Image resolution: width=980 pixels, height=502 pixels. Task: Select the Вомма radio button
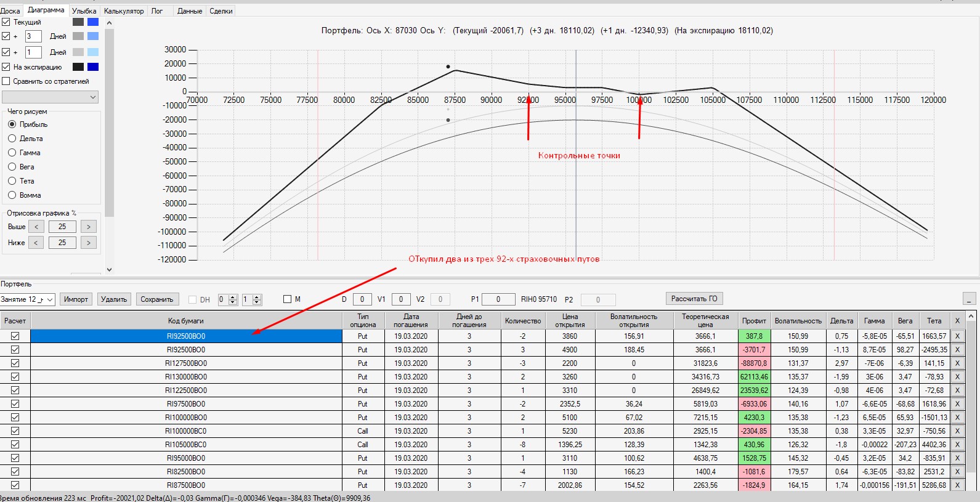(x=12, y=195)
